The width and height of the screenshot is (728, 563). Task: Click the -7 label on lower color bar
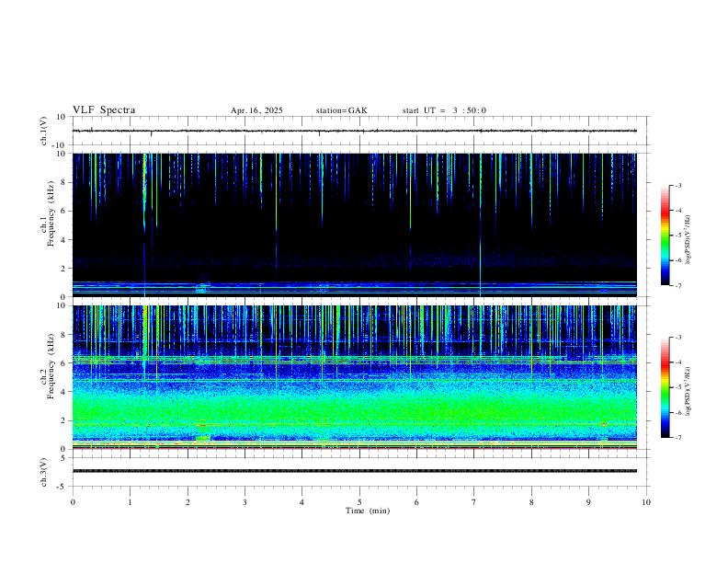point(678,437)
